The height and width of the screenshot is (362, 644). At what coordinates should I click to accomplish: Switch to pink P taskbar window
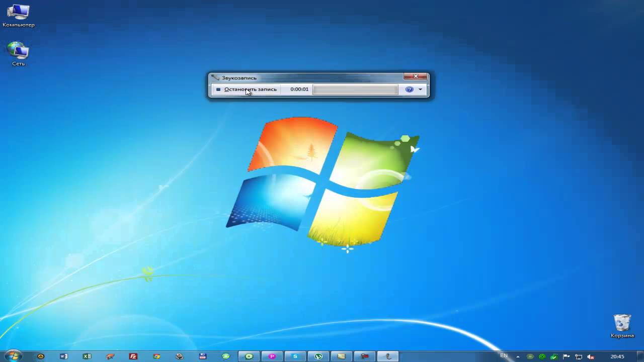[272, 356]
